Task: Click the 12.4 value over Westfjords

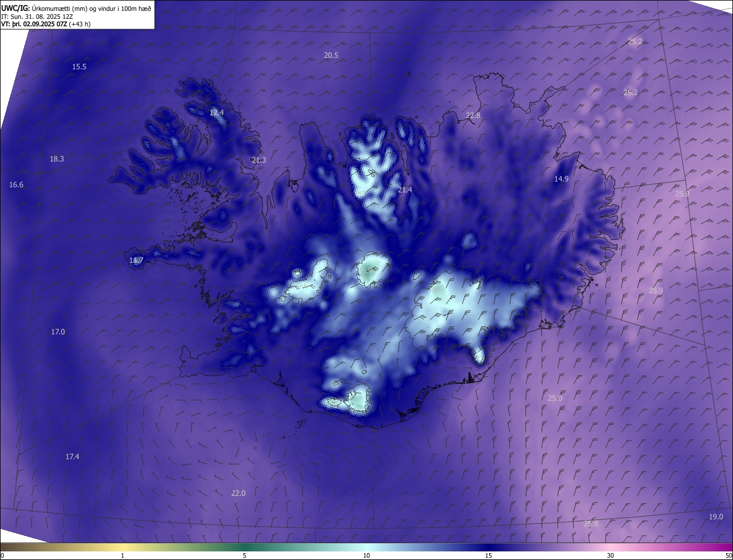Action: coord(216,113)
